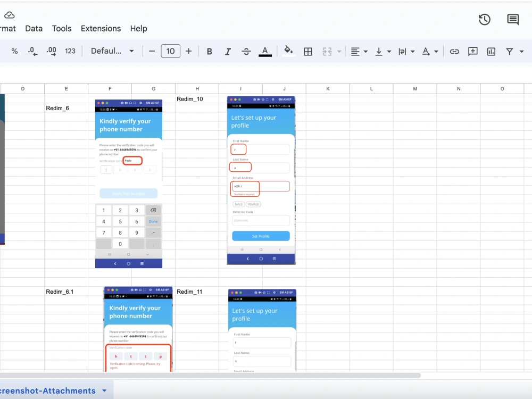Click the font size field showing 10
This screenshot has width=532, height=399.
tap(170, 51)
